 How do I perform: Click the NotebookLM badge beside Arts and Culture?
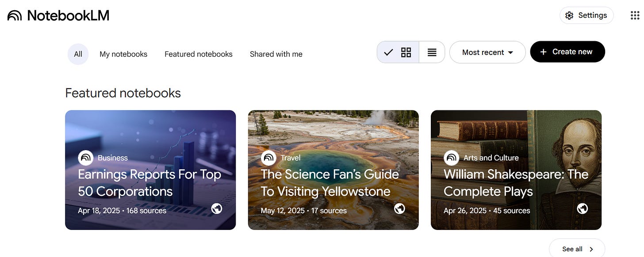[x=452, y=158]
